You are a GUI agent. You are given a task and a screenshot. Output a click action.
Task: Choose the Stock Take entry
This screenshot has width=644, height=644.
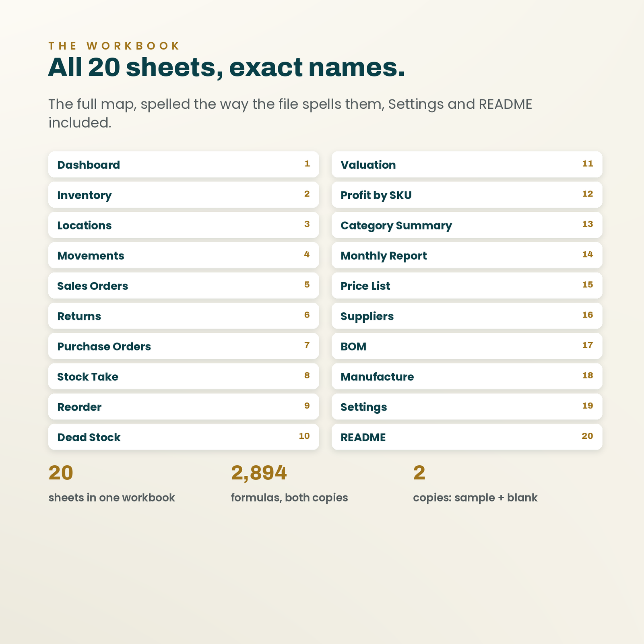tap(184, 376)
